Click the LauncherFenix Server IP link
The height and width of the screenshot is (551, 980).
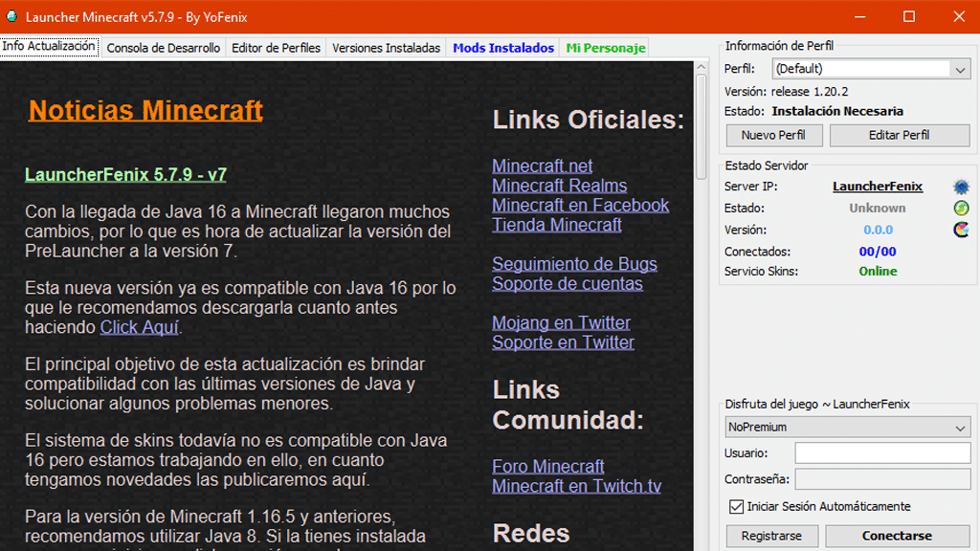[x=878, y=187]
